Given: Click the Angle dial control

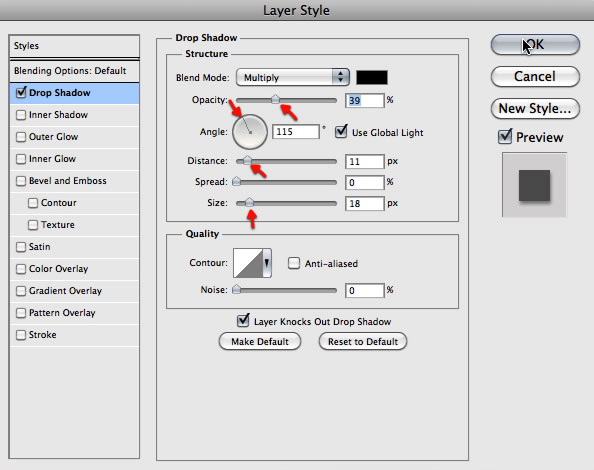Looking at the screenshot, I should [250, 131].
